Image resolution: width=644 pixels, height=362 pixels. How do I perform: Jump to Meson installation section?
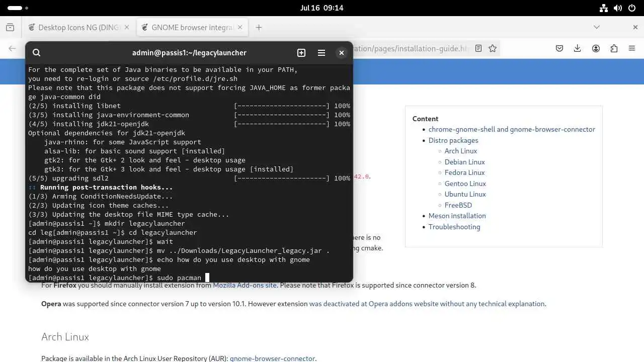457,216
